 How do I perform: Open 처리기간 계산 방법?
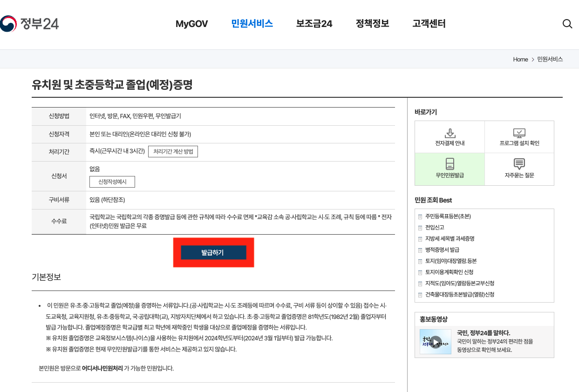point(173,151)
